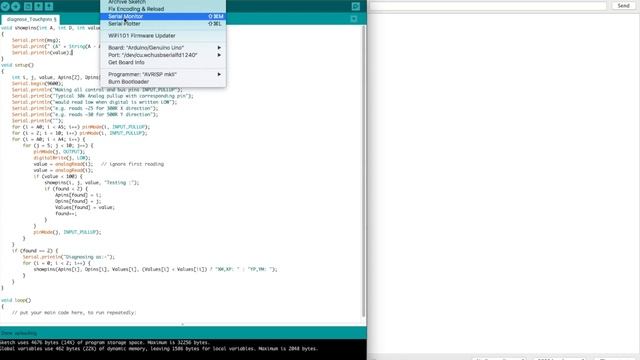Click the code editor vertical scrollbar
The width and height of the screenshot is (640, 360).
363,171
